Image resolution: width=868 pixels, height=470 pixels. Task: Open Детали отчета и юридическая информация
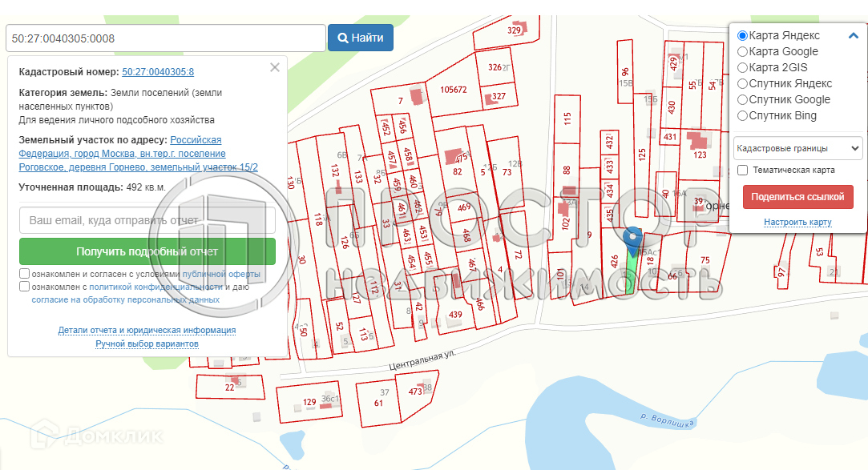pyautogui.click(x=147, y=330)
